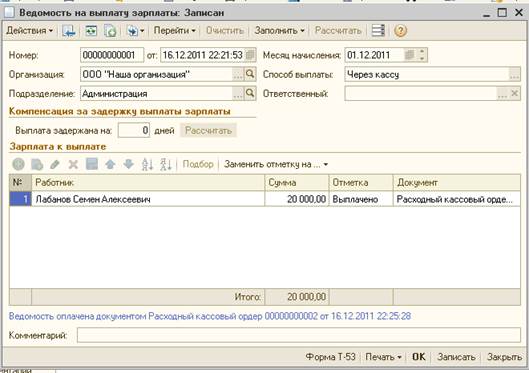Click the OK button
The image size is (529, 373).
[419, 357]
